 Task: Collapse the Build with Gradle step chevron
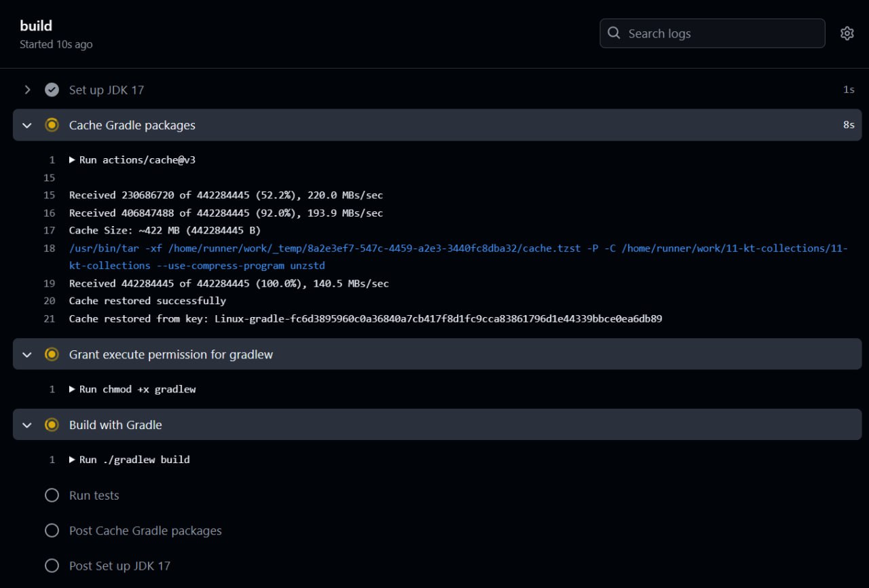[27, 425]
